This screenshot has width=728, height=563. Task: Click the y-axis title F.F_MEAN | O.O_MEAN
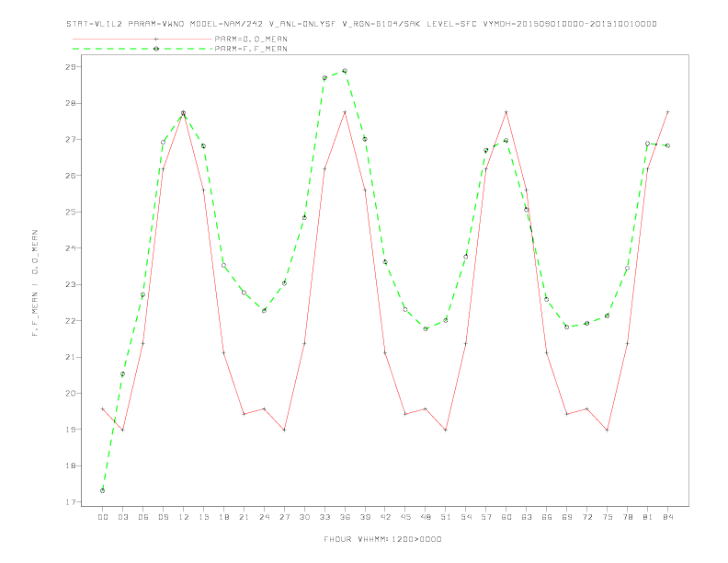[35, 283]
